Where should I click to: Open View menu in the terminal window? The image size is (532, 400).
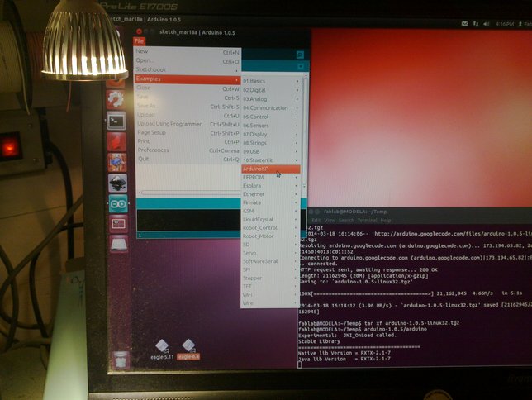pos(330,221)
